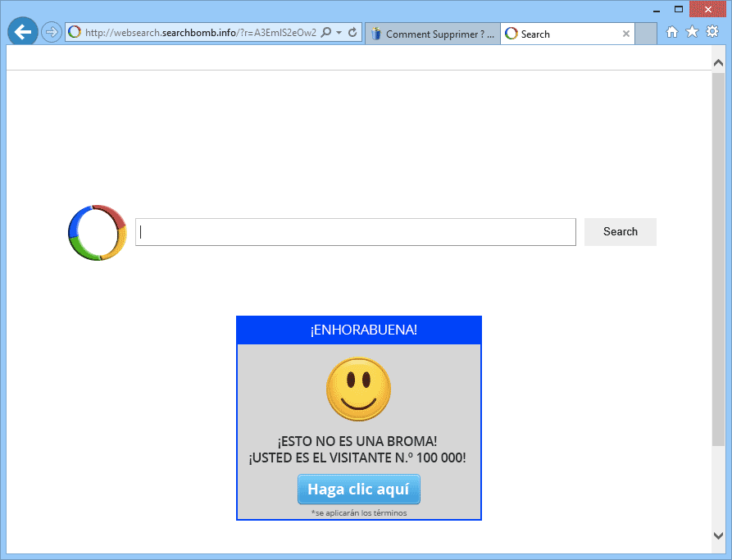
Task: Switch to the Comment Supprimer tab
Action: [x=433, y=34]
